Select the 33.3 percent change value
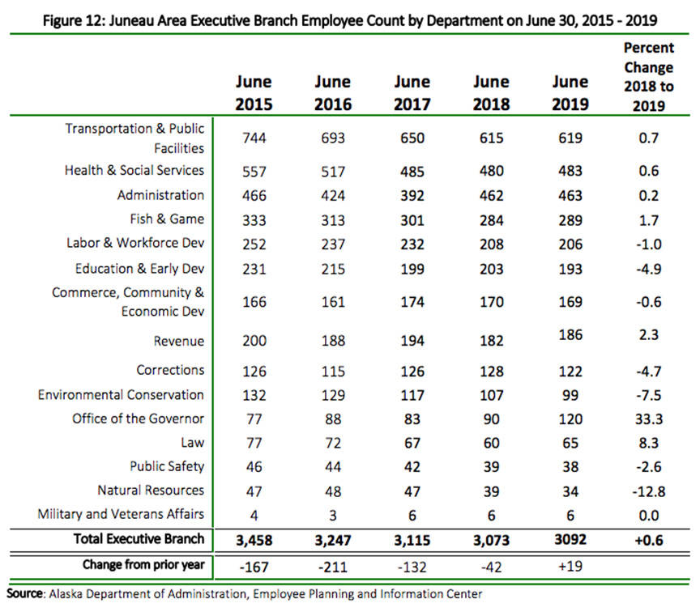 [x=649, y=419]
